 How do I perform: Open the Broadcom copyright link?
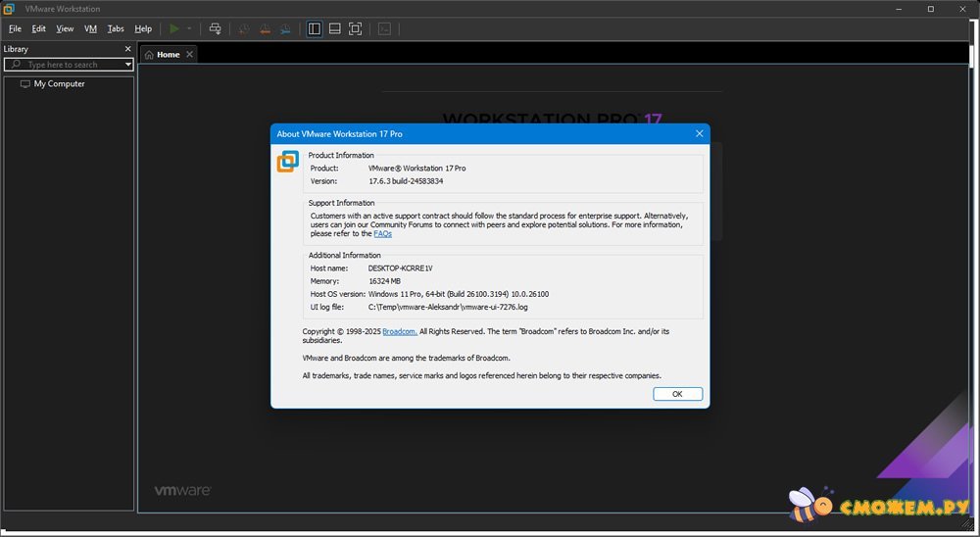[x=399, y=331]
